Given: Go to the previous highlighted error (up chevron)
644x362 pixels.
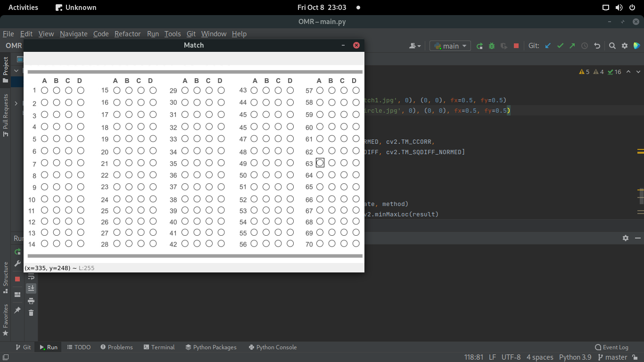Looking at the screenshot, I should [x=629, y=72].
